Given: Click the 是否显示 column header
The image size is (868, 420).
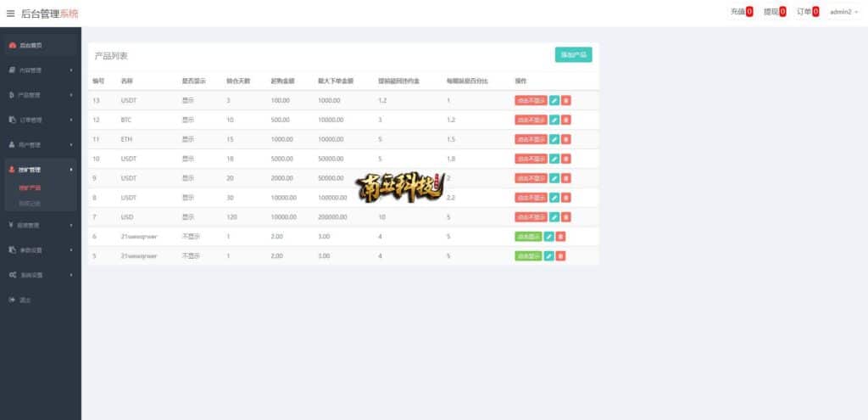Looking at the screenshot, I should click(194, 81).
